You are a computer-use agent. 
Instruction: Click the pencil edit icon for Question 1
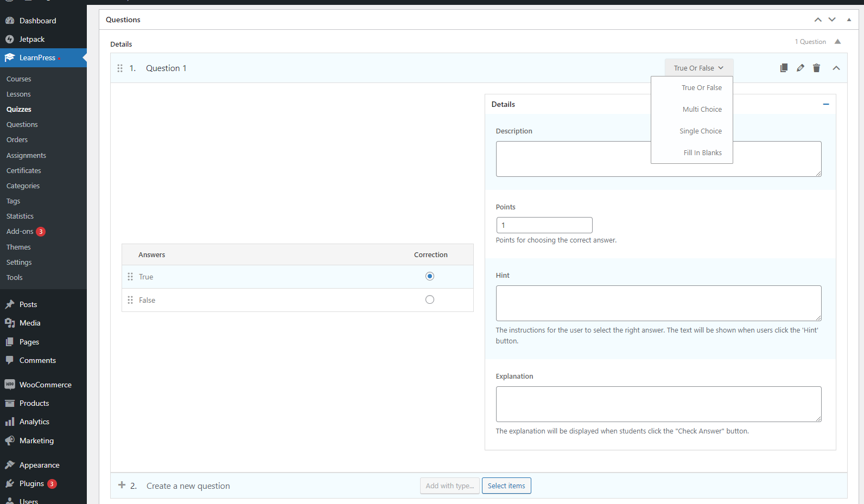[800, 68]
